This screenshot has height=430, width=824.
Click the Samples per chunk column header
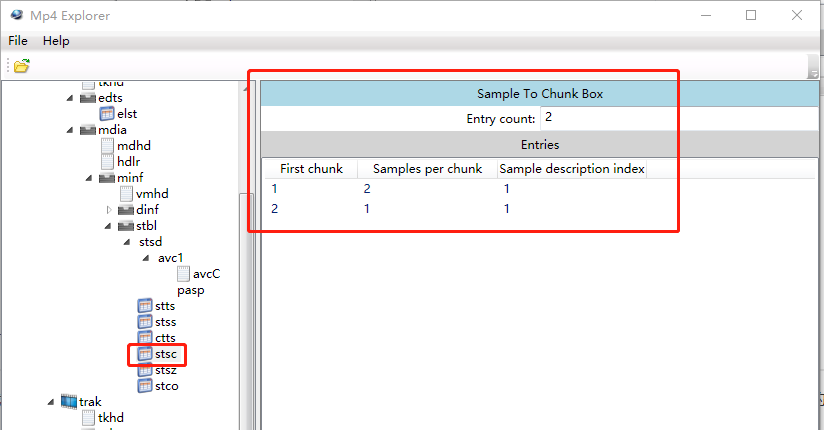pos(427,169)
